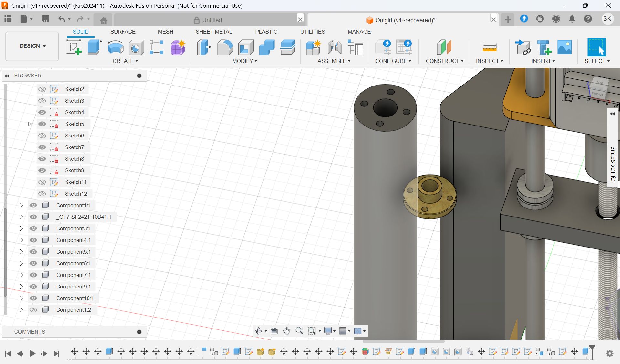Image resolution: width=620 pixels, height=364 pixels.
Task: Expand Component3:1 in the browser
Action: 21,228
